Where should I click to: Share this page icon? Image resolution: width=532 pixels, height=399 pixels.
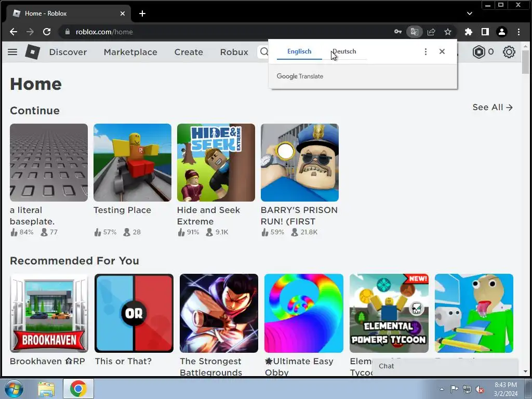[x=431, y=32]
